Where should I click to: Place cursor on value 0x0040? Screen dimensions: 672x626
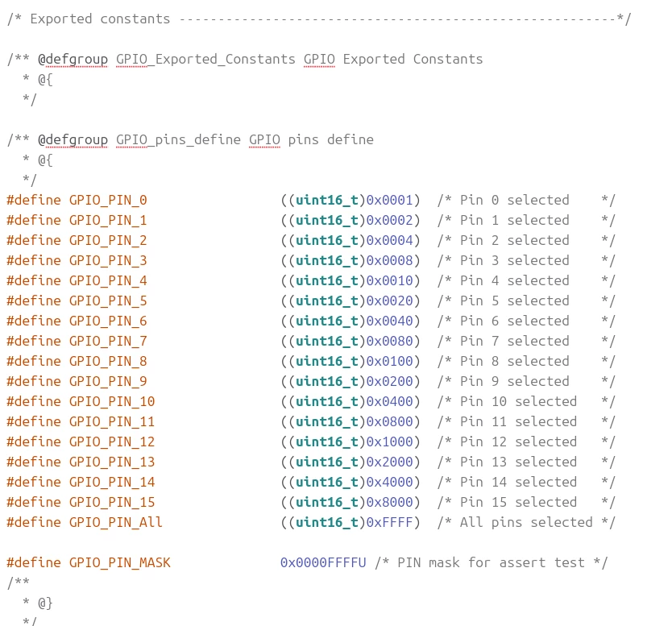click(x=389, y=321)
